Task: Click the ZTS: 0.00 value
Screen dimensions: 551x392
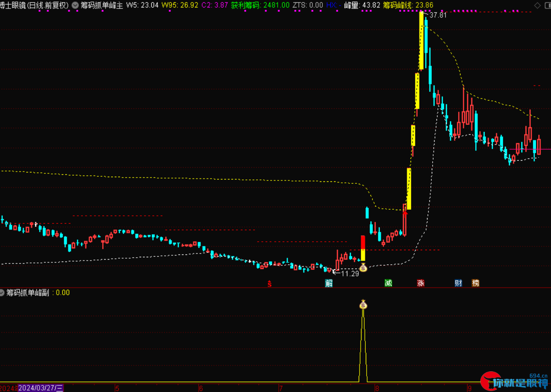Action: 308,5
